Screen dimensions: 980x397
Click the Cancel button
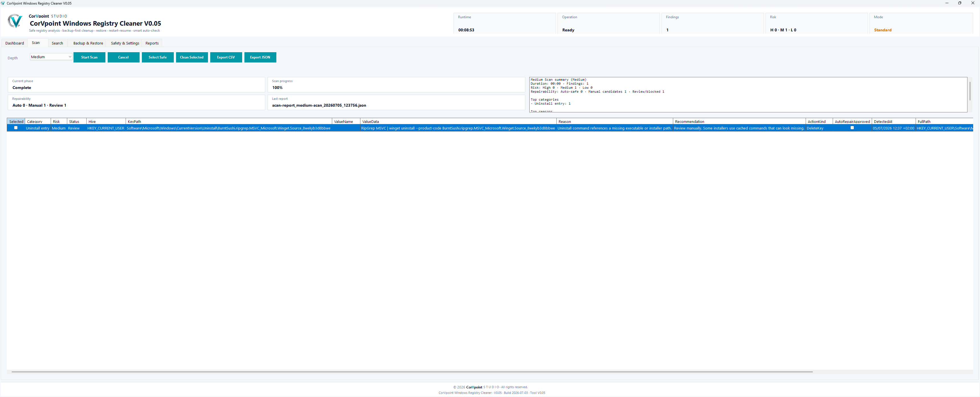pyautogui.click(x=123, y=57)
